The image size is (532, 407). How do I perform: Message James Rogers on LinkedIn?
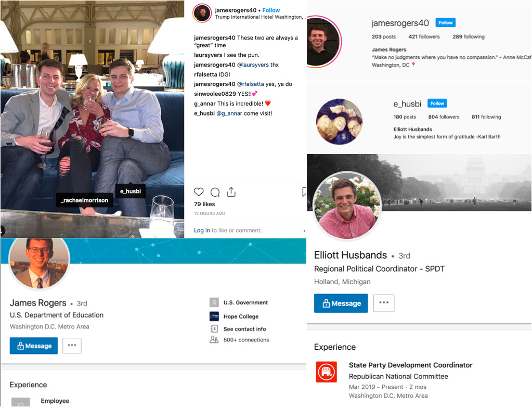[34, 346]
